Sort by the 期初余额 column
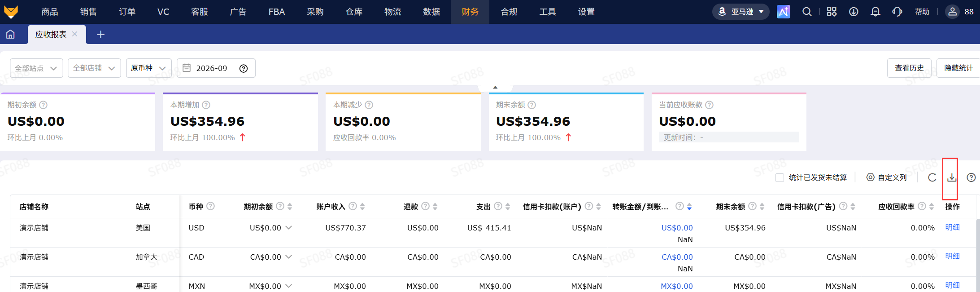 (290, 207)
